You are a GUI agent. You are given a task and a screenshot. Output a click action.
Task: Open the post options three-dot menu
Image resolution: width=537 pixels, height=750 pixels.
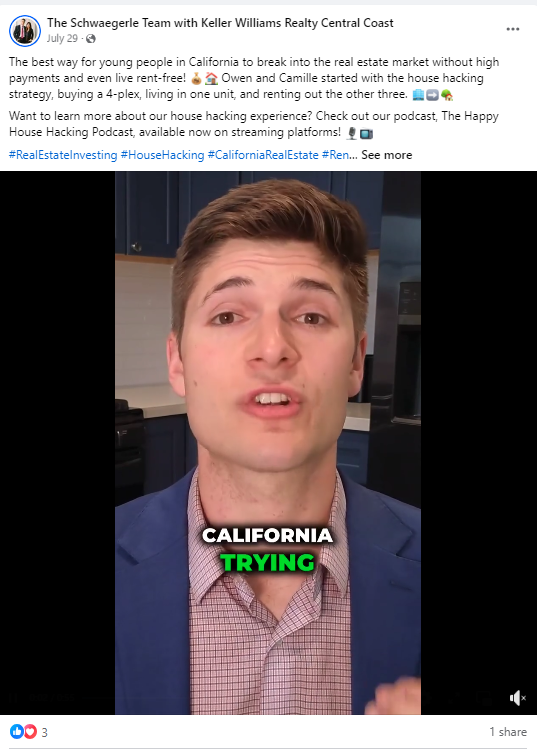point(513,29)
